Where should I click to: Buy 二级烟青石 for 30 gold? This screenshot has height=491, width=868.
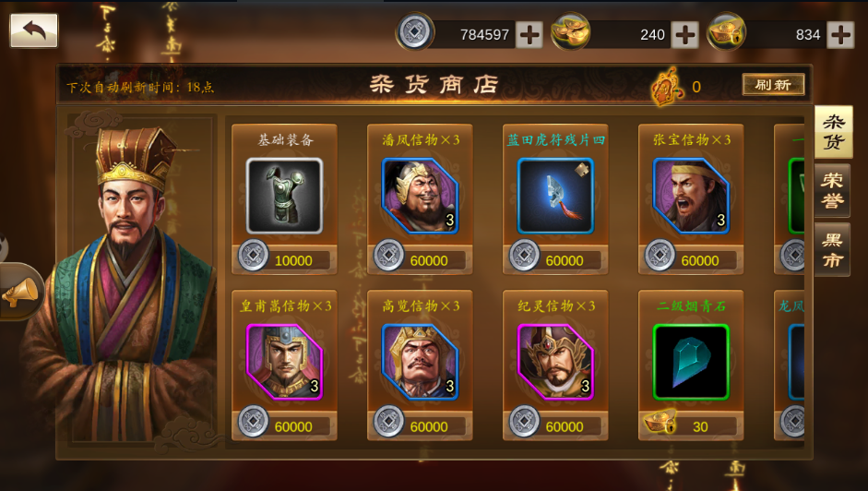[x=691, y=425]
